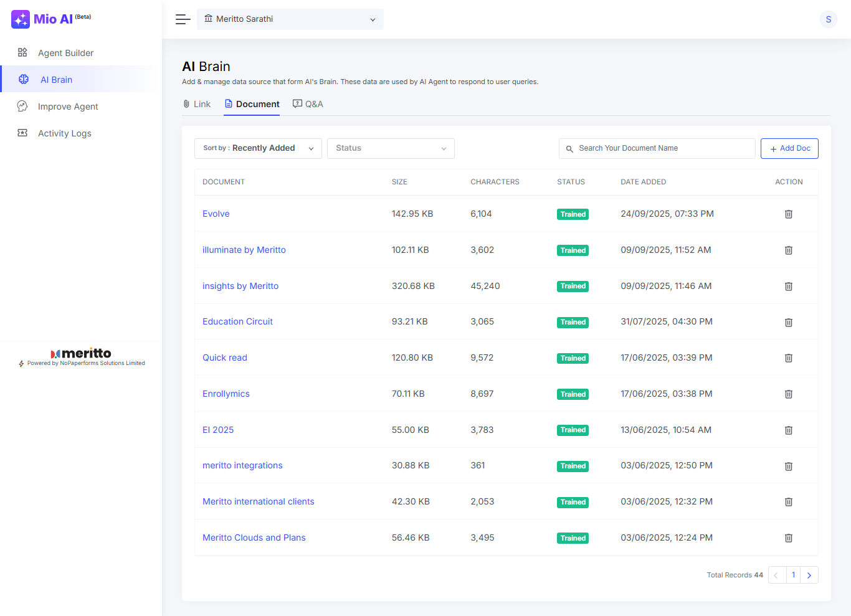Viewport: 851px width, 616px height.
Task: Delete Enrollymics document with trash icon
Action: (788, 394)
